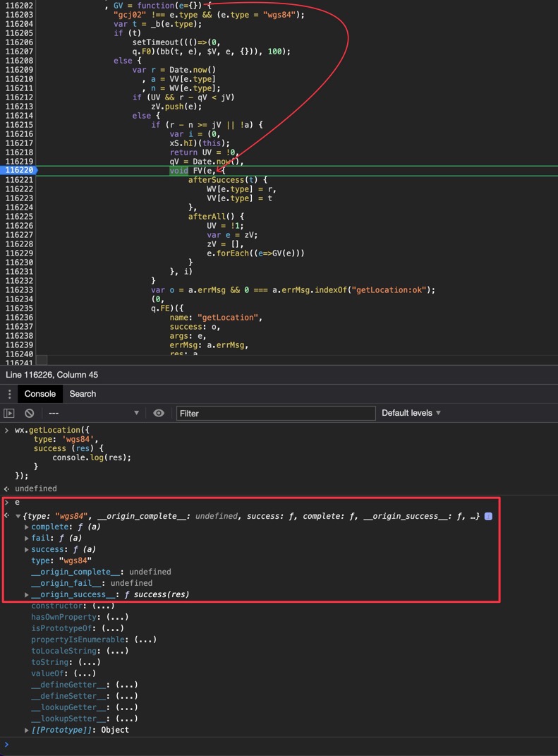Viewport: 558px width, 756px height.
Task: Switch to the Search tab
Action: pyautogui.click(x=83, y=394)
